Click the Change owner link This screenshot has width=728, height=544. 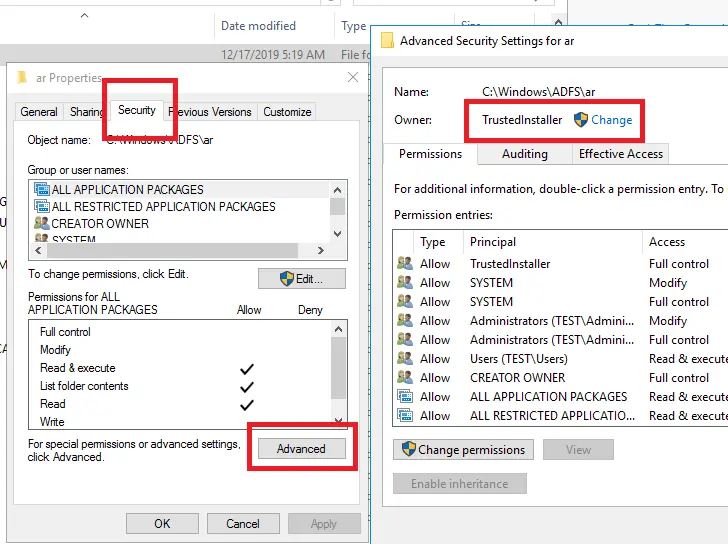pos(611,120)
